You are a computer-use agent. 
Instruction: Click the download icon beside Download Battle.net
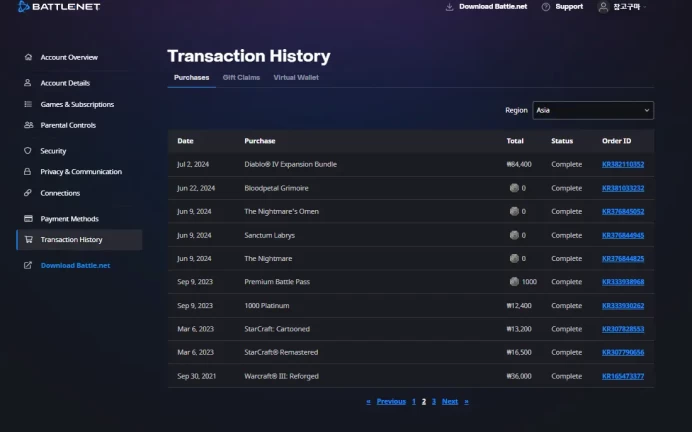point(449,7)
